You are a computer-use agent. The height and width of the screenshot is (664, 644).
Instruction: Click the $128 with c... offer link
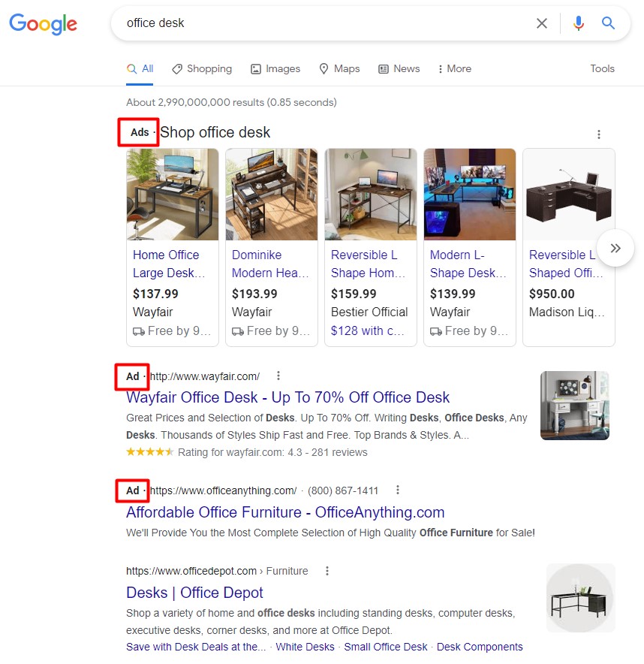tap(367, 330)
